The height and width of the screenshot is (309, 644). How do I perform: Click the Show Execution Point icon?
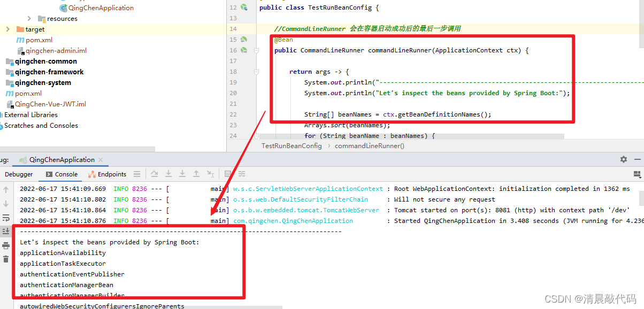(x=137, y=174)
